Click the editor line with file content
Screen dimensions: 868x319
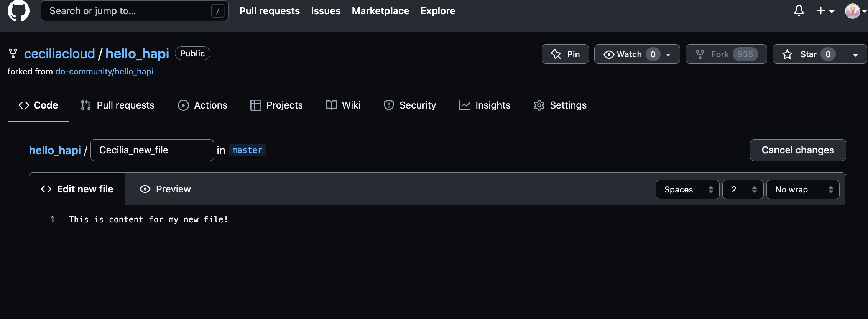point(148,219)
